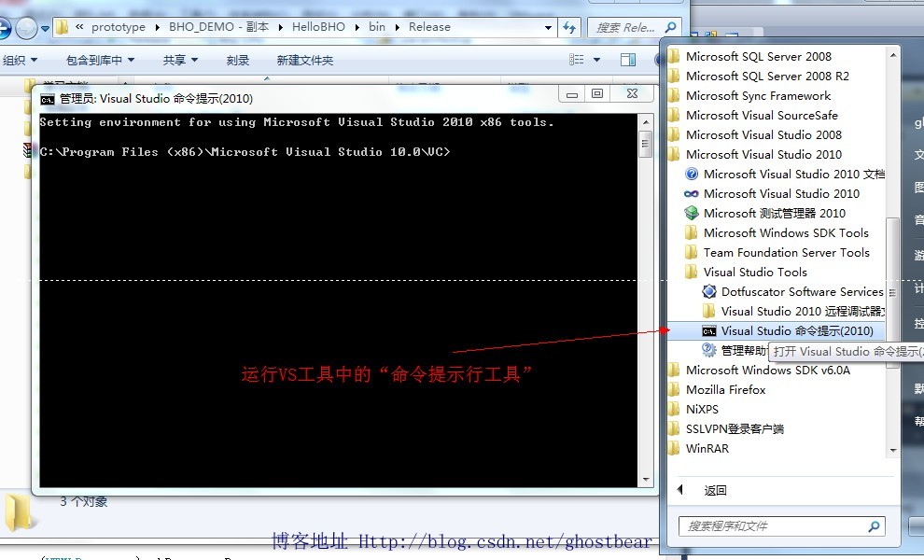Click the refresh button beside address bar
Screen dimensions: 924x560
tap(569, 28)
